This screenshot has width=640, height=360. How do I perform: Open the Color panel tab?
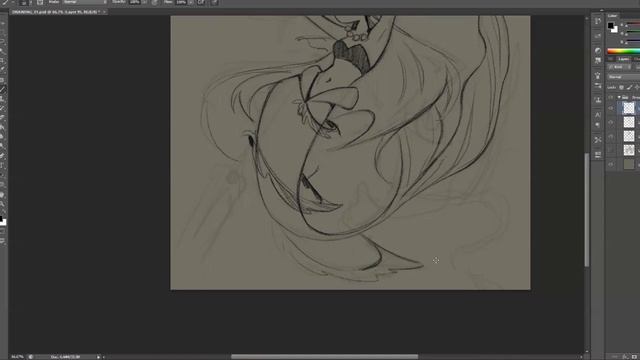click(613, 16)
